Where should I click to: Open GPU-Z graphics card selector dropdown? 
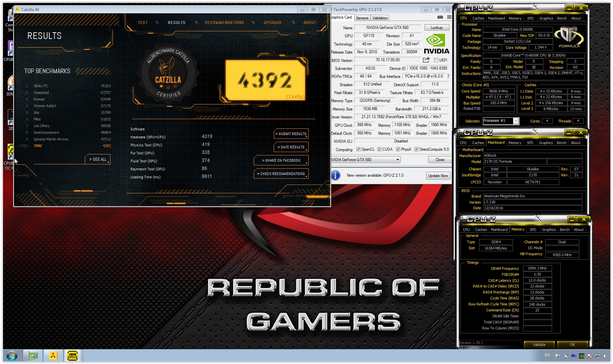tap(398, 160)
